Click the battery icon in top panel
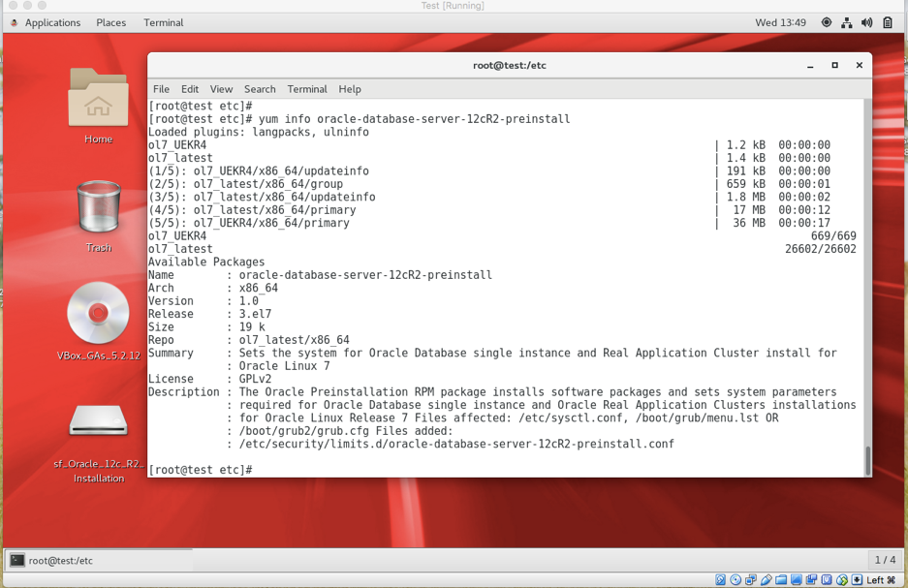Image resolution: width=908 pixels, height=588 pixels. pos(887,22)
